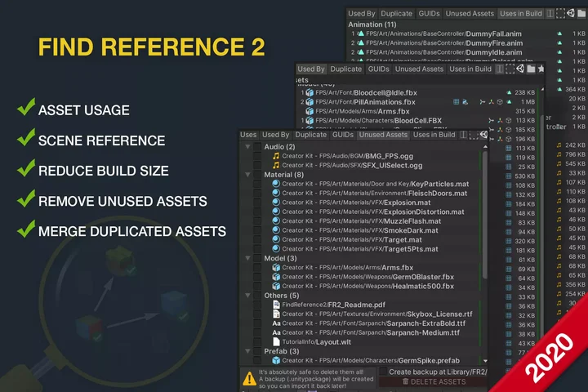Click the font Aa icon beside Sarpanch-ExtraBold.ttf
The height and width of the screenshot is (392, 588).
(276, 323)
